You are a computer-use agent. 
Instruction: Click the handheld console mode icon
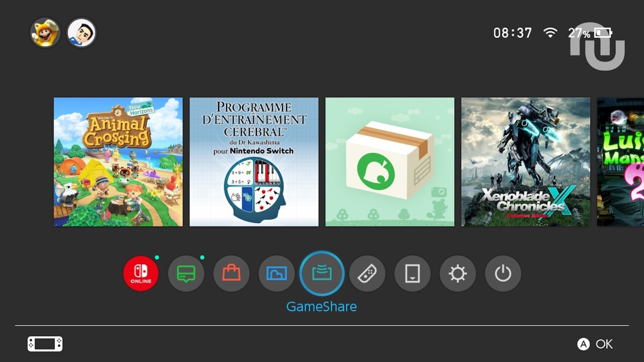[45, 344]
